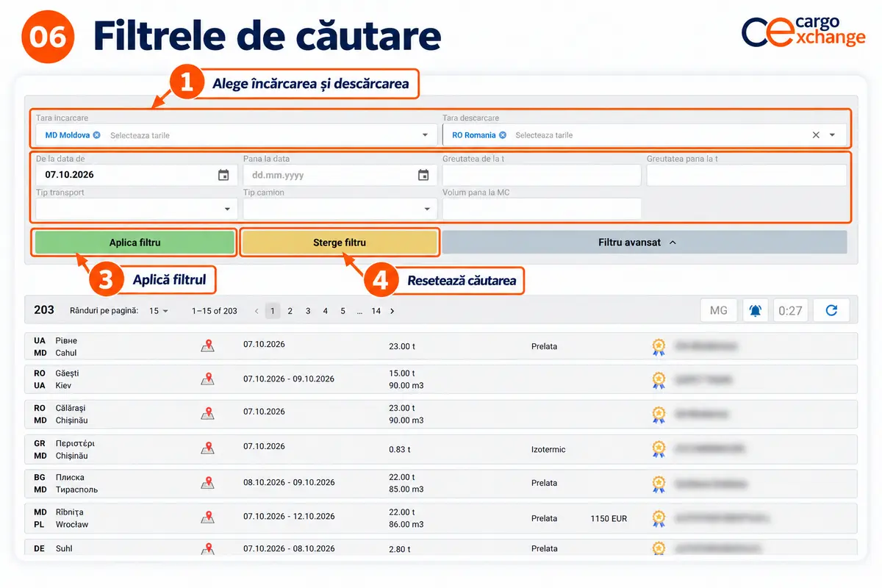
Task: Open the map for the Плиска–Тирасполь route
Action: pos(208,483)
